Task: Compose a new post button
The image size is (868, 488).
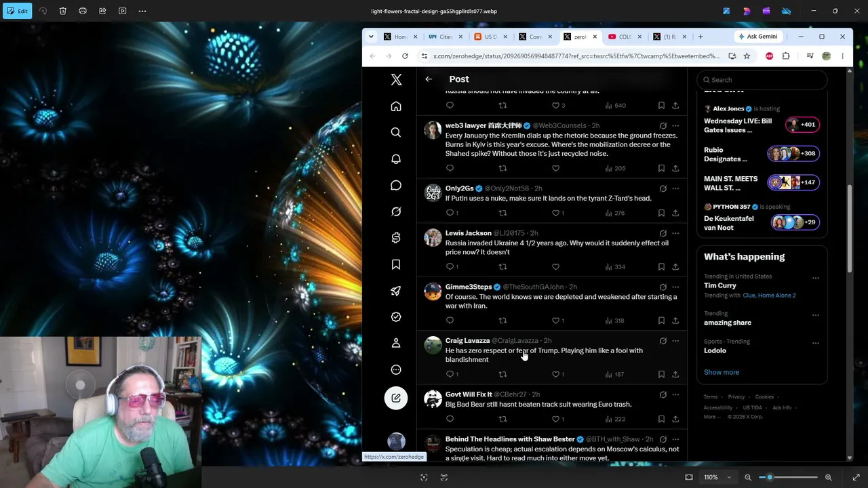Action: pyautogui.click(x=396, y=398)
